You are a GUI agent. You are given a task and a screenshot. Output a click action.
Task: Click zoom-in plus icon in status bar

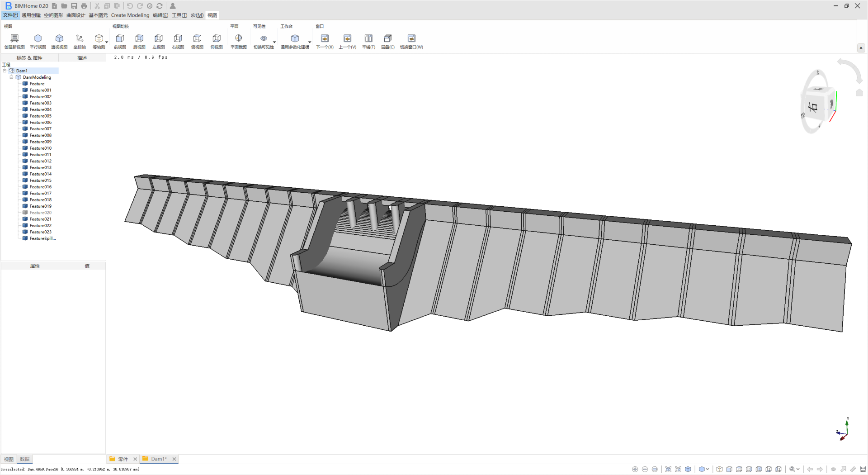coord(635,469)
